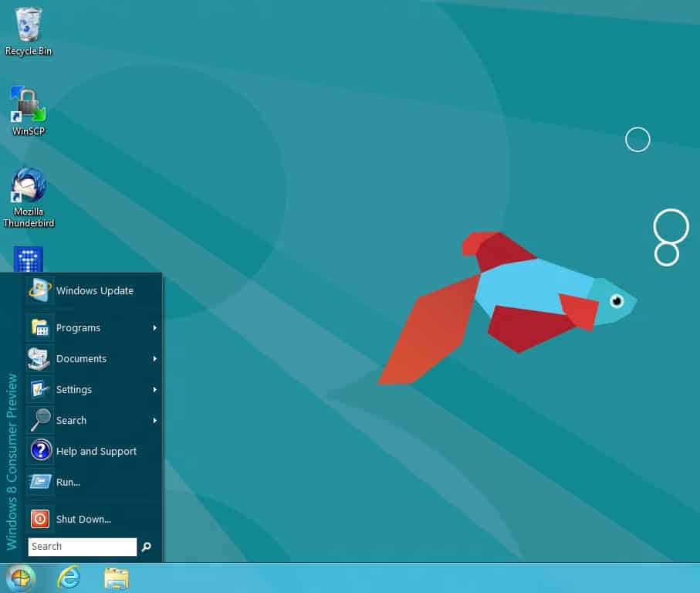700x593 pixels.
Task: Expand the Documents submenu arrow
Action: (x=155, y=359)
